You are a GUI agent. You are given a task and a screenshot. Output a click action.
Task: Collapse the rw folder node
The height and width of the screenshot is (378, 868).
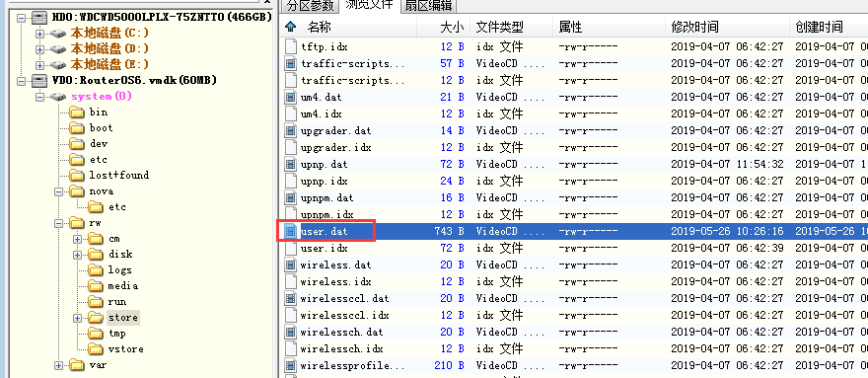[58, 223]
